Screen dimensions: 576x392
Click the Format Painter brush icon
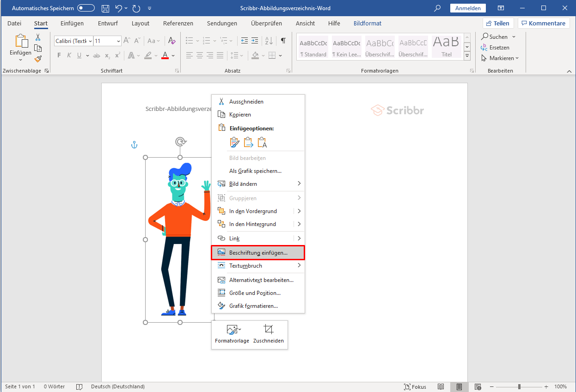[38, 59]
